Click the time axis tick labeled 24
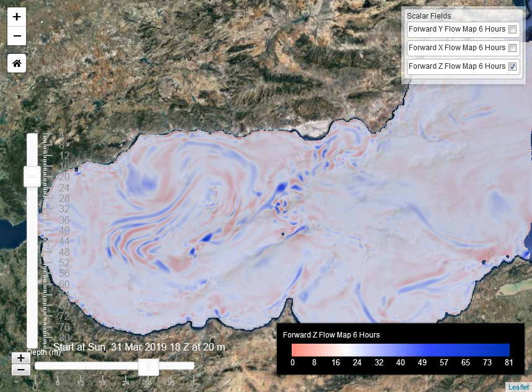 coord(126,383)
